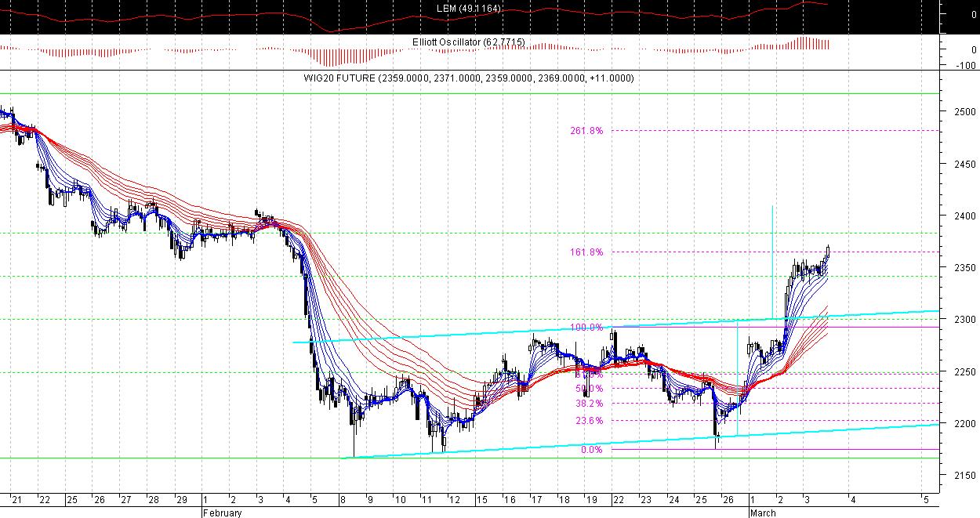Click date 21 on the time axis
This screenshot has width=980, height=518.
pos(16,500)
